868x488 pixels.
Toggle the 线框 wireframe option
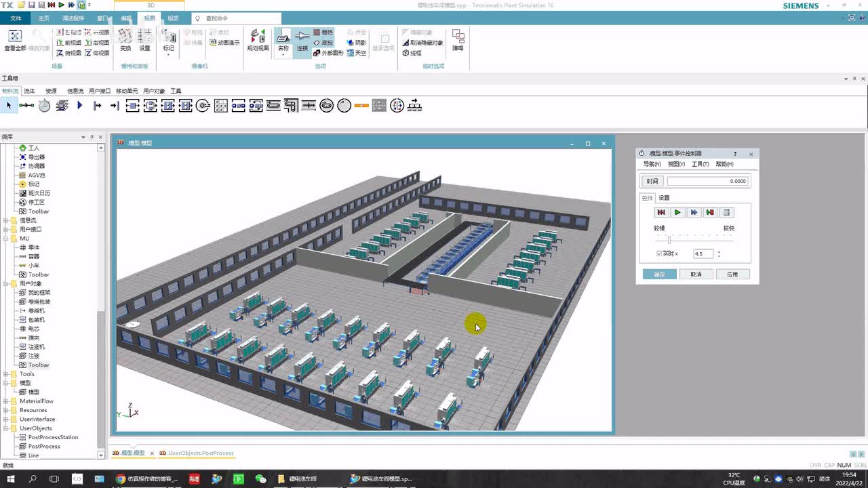412,53
